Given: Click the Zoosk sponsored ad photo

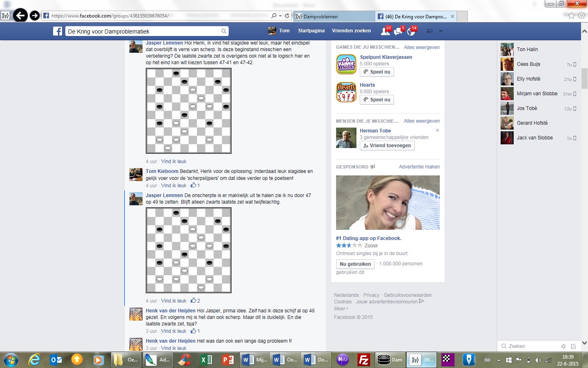Looking at the screenshot, I should click(x=388, y=202).
